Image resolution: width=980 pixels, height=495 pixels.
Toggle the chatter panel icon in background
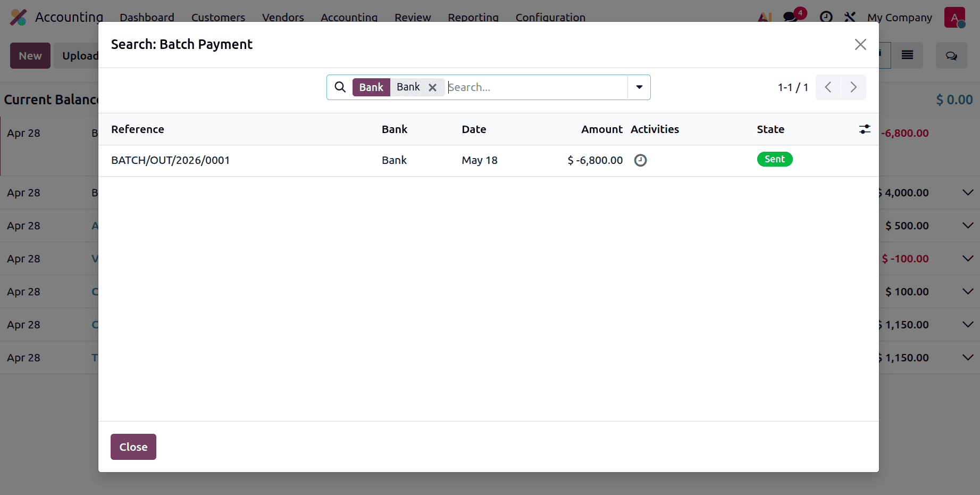pos(951,55)
